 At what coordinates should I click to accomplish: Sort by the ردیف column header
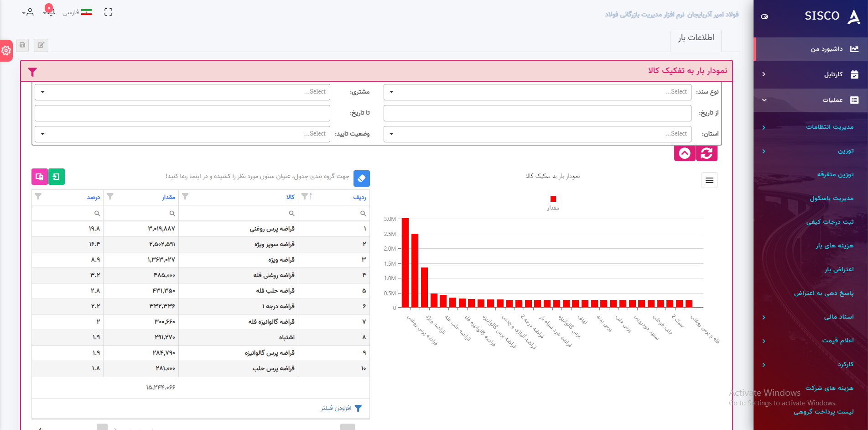[359, 197]
